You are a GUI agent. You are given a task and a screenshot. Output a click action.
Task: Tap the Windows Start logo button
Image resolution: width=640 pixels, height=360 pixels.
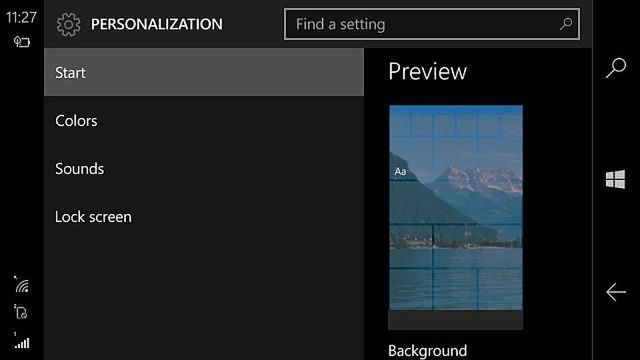click(x=616, y=179)
